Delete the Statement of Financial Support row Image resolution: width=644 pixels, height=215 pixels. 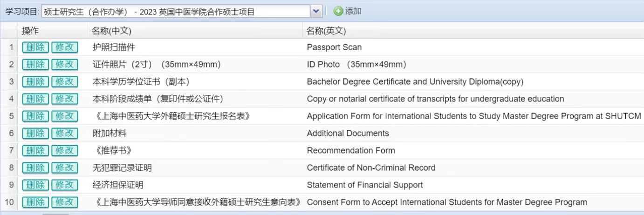coord(35,185)
